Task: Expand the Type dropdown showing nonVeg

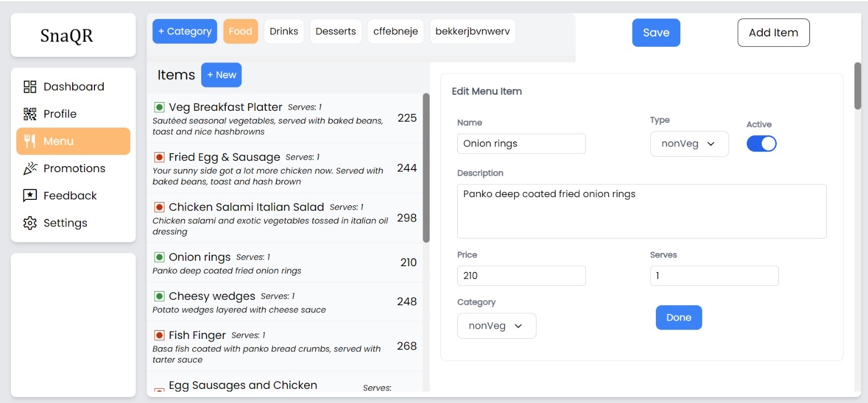Action: (689, 144)
